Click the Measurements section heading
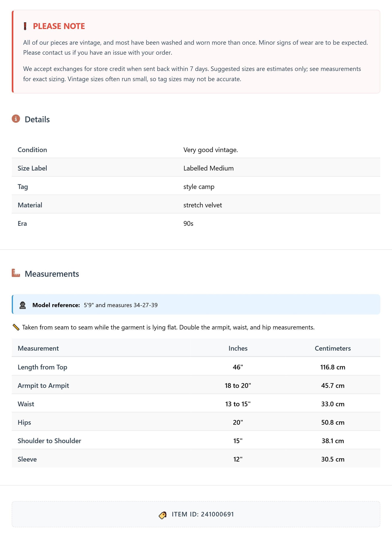392x537 pixels. coord(52,274)
